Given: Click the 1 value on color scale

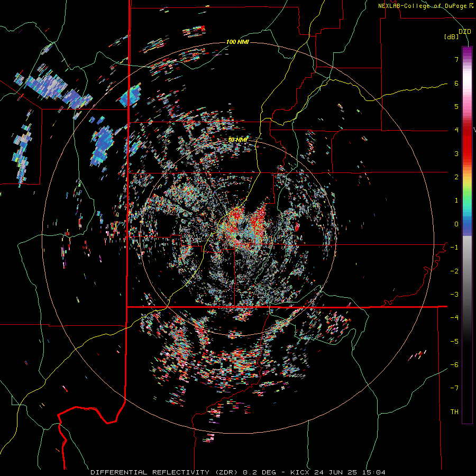Looking at the screenshot, I should 456,200.
